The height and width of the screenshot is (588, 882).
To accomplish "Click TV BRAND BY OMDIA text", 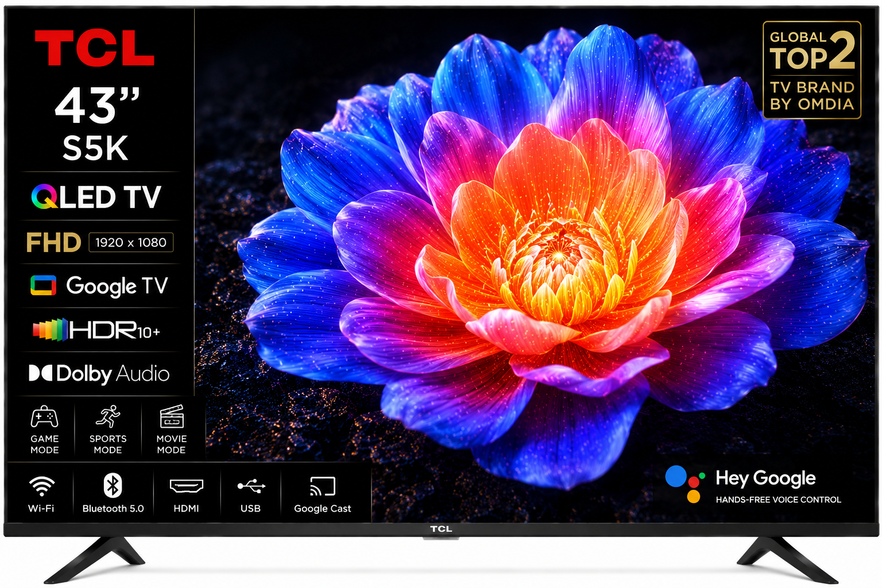I will (812, 96).
